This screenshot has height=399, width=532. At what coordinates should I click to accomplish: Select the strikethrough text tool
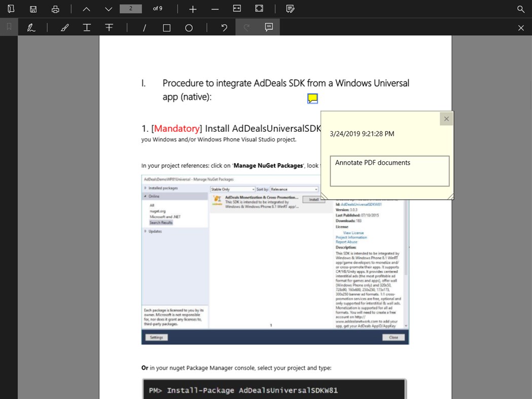pos(109,27)
